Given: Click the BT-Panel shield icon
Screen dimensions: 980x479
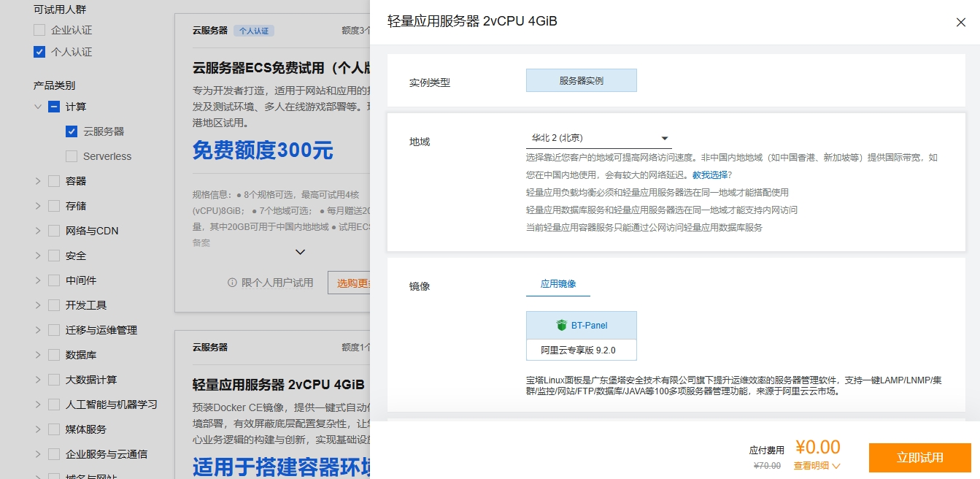Looking at the screenshot, I should tap(561, 325).
